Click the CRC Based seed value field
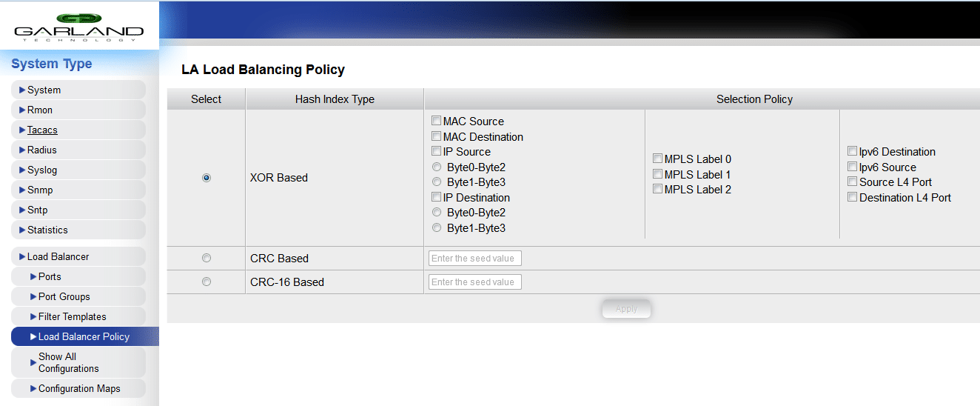The width and height of the screenshot is (980, 406). (x=475, y=259)
